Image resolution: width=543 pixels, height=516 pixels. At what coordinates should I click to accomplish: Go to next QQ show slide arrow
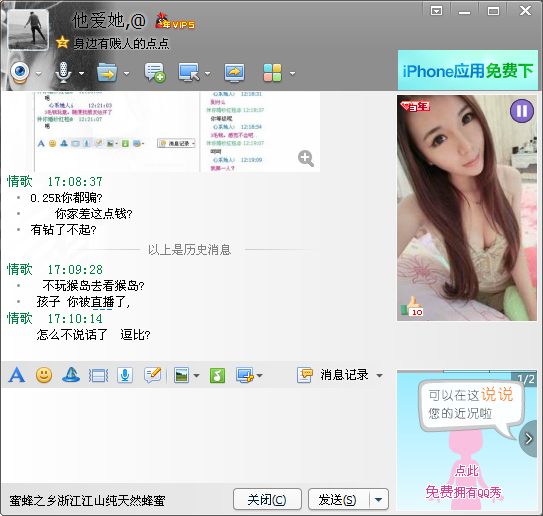coord(529,438)
